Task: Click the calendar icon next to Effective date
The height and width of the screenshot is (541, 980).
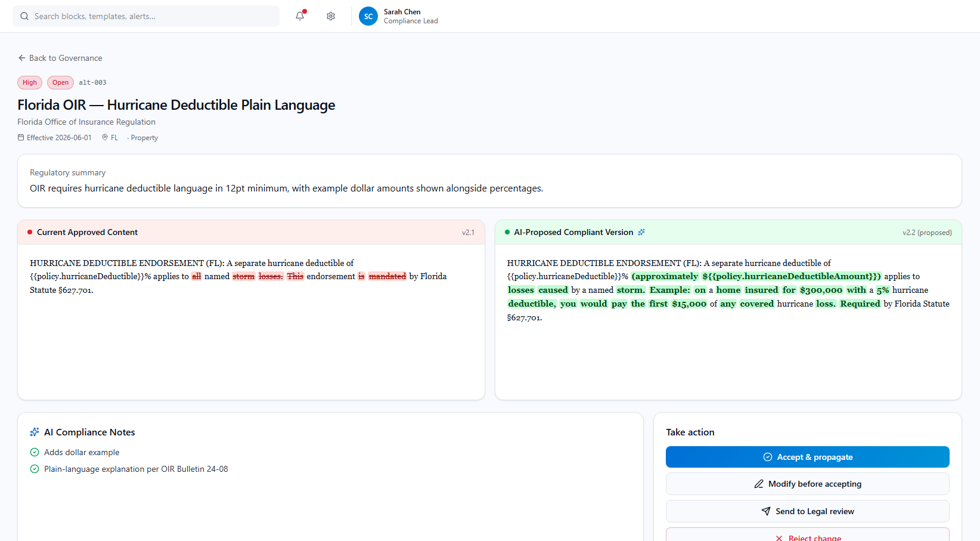Action: [x=21, y=137]
